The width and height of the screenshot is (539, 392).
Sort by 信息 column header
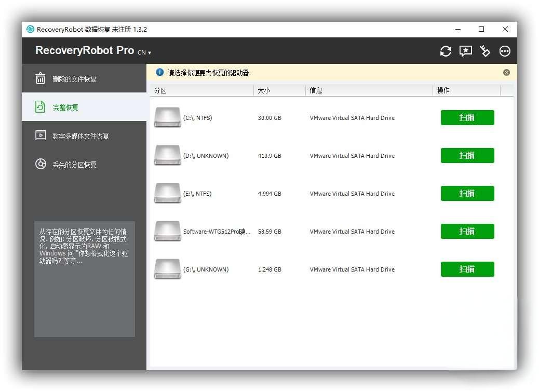369,90
